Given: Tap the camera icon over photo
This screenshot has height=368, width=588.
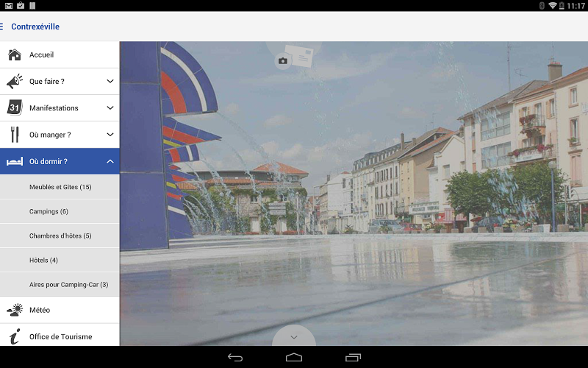Looking at the screenshot, I should pos(283,61).
